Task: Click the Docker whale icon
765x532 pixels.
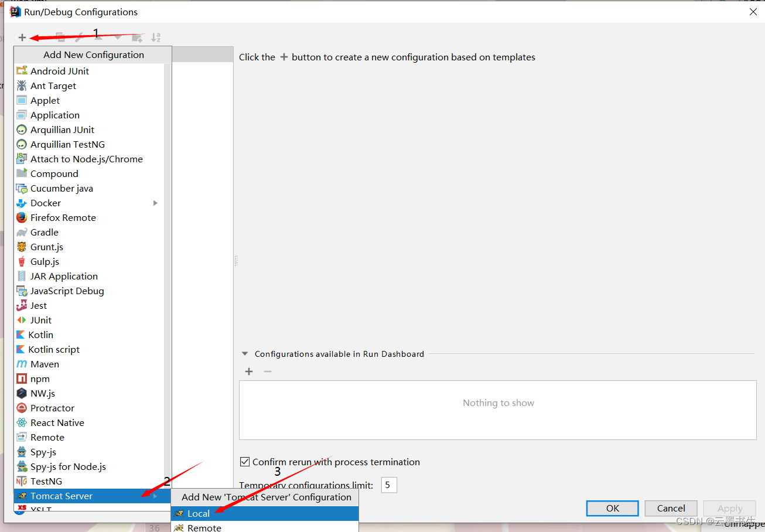Action: pos(22,203)
